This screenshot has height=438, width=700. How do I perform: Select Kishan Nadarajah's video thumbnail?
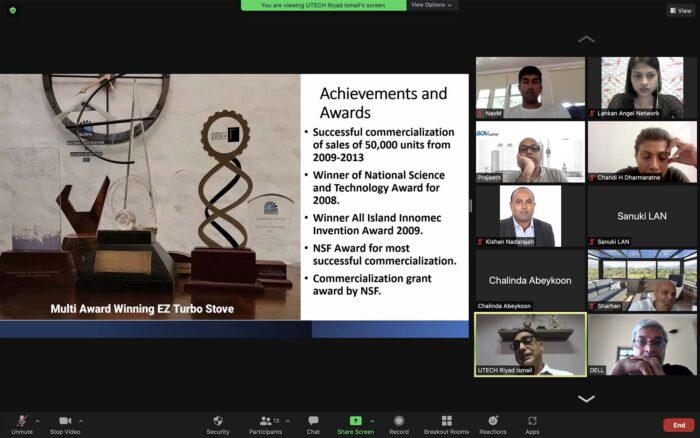coord(530,216)
